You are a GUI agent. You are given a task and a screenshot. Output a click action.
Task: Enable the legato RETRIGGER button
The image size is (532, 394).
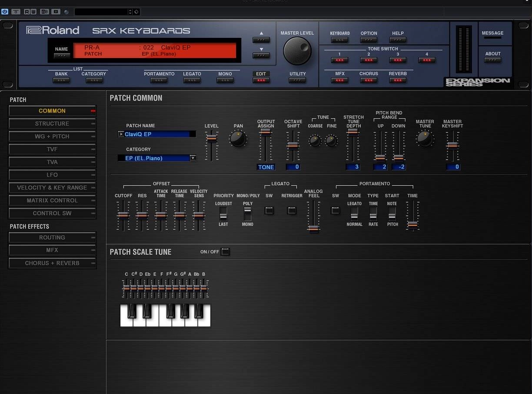point(292,210)
